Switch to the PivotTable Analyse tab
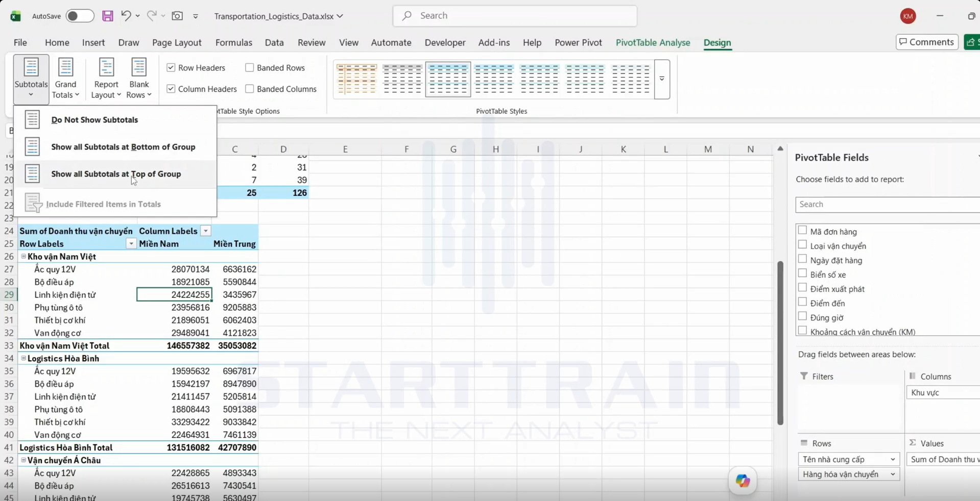The height and width of the screenshot is (501, 980). pos(653,43)
